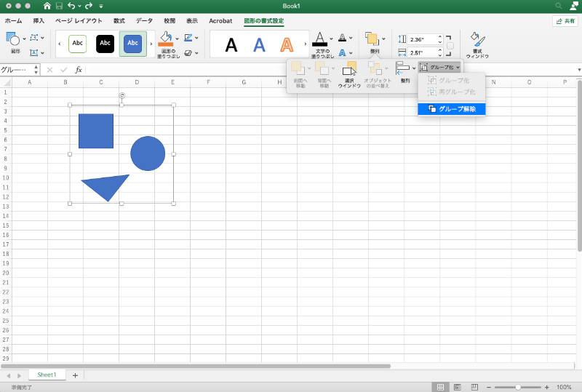Image resolution: width=582 pixels, height=392 pixels.
Task: Click the account profile icon
Action: pos(573,6)
